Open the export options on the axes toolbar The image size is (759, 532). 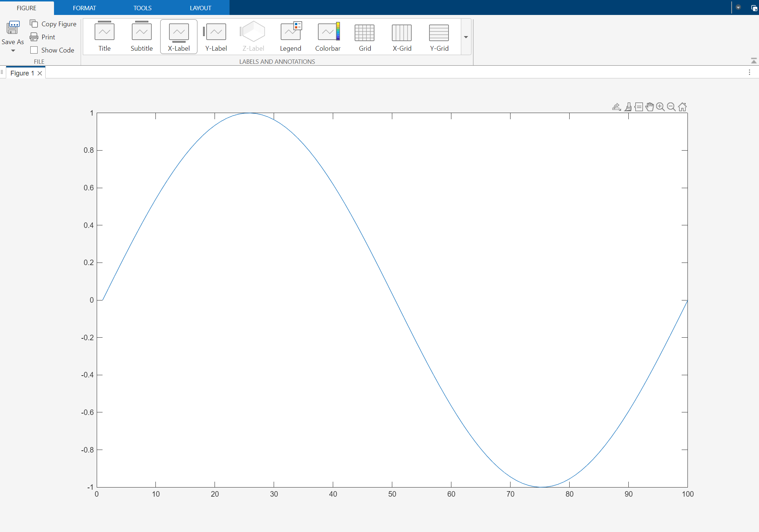click(616, 106)
